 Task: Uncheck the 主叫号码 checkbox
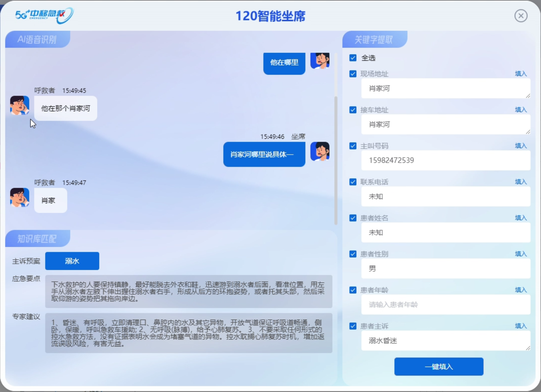point(353,146)
